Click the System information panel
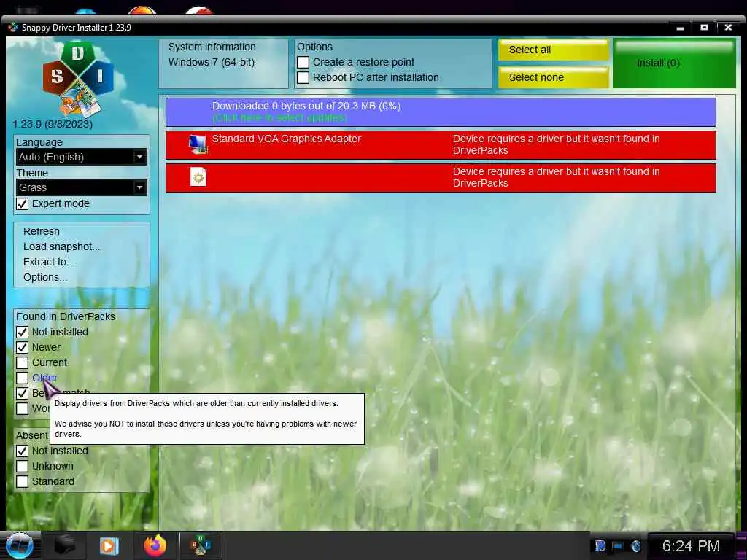 point(223,63)
